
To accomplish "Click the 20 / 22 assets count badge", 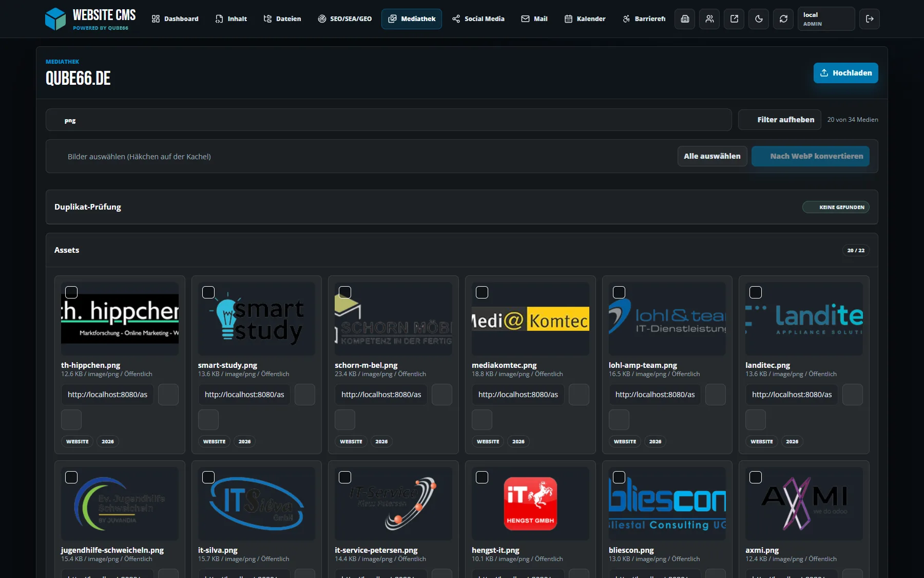I will pos(856,250).
